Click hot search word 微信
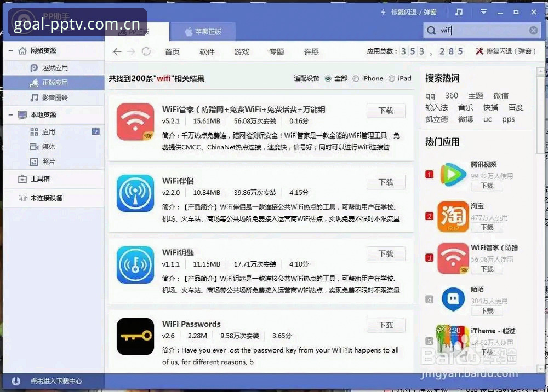Viewport: 548px width, 392px height. pyautogui.click(x=501, y=95)
